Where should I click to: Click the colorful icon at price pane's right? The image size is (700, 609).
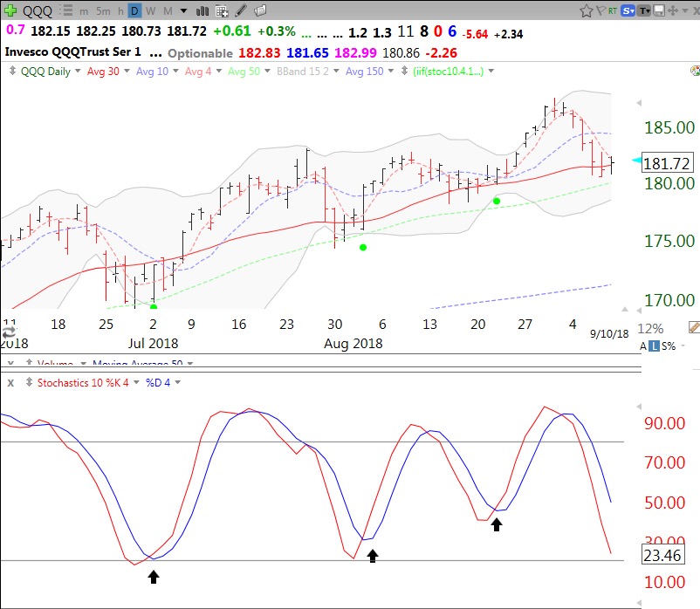click(695, 71)
